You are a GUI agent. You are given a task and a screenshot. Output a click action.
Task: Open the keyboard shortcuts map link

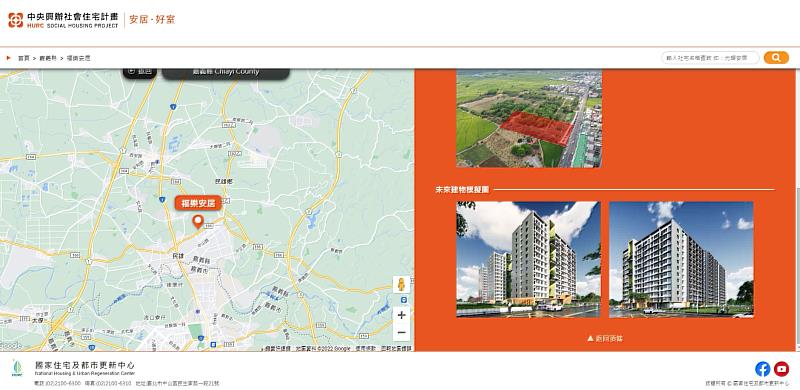pyautogui.click(x=278, y=349)
